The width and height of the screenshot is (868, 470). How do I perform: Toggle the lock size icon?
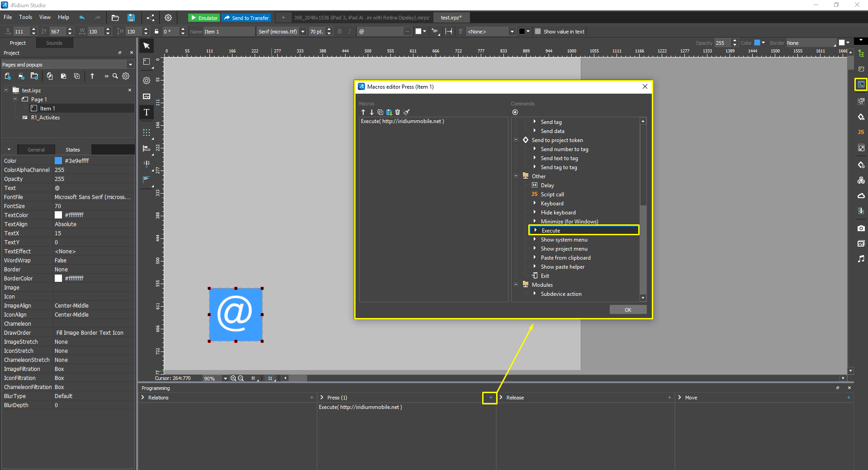(157, 32)
